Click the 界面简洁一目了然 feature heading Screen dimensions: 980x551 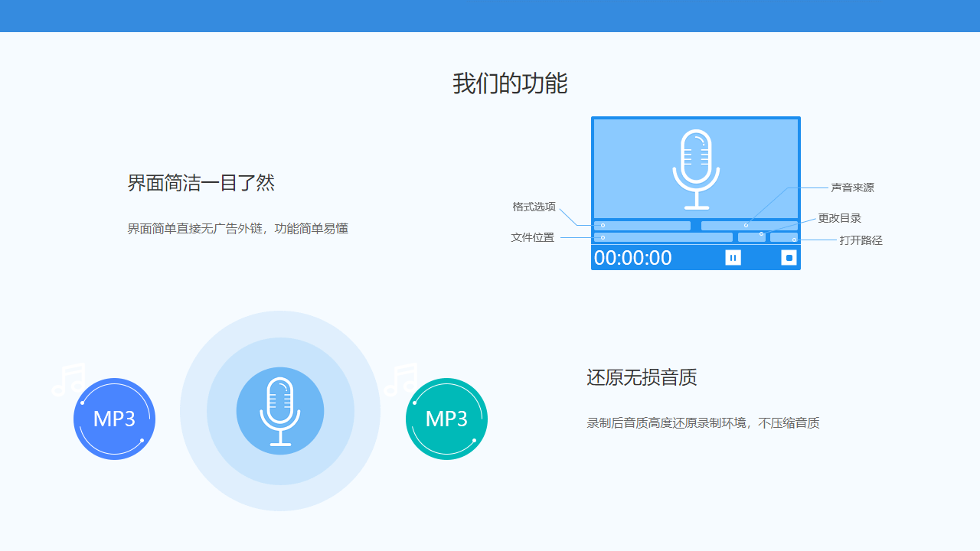(x=201, y=183)
